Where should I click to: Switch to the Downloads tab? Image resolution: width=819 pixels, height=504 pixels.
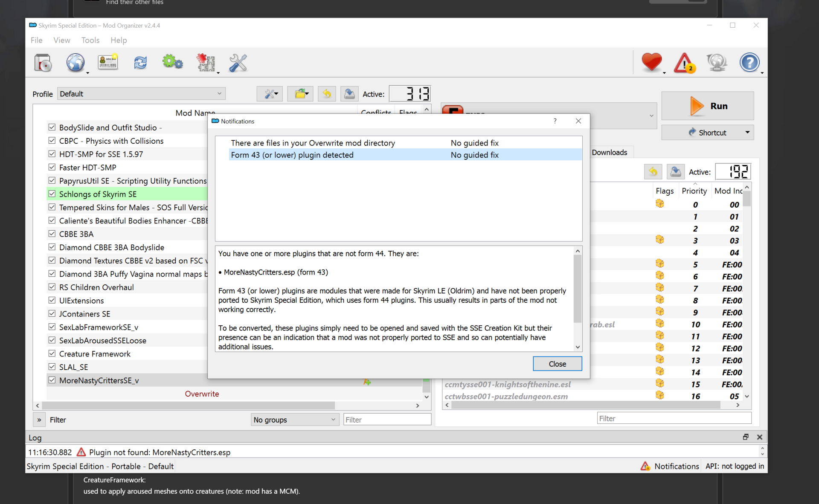610,152
